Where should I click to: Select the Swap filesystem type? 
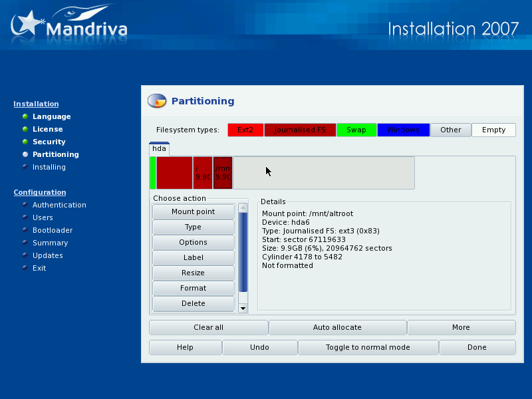(x=356, y=130)
